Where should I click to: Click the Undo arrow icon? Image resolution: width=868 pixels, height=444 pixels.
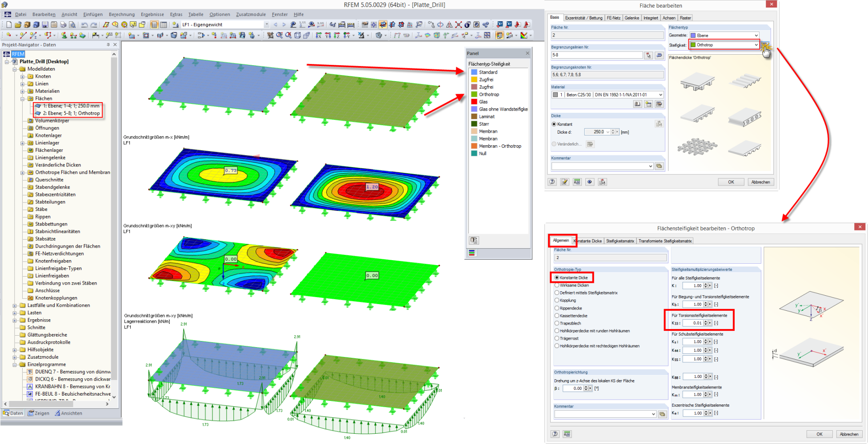pyautogui.click(x=84, y=24)
